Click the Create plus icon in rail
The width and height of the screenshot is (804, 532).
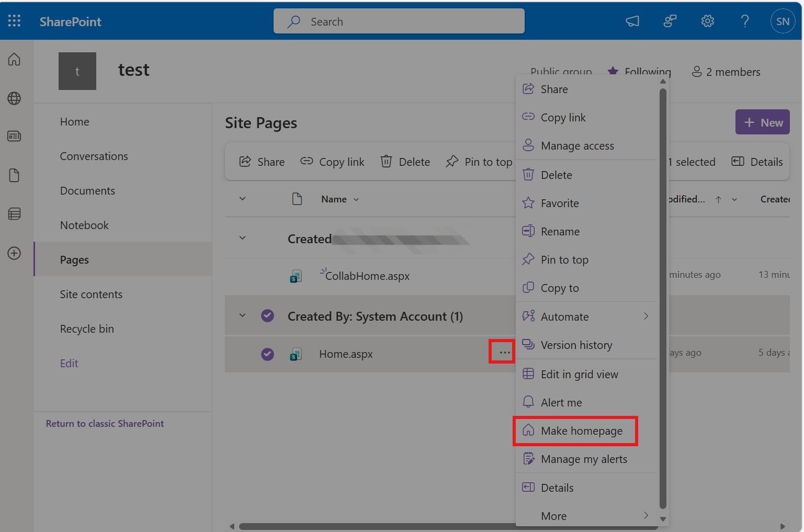14,253
